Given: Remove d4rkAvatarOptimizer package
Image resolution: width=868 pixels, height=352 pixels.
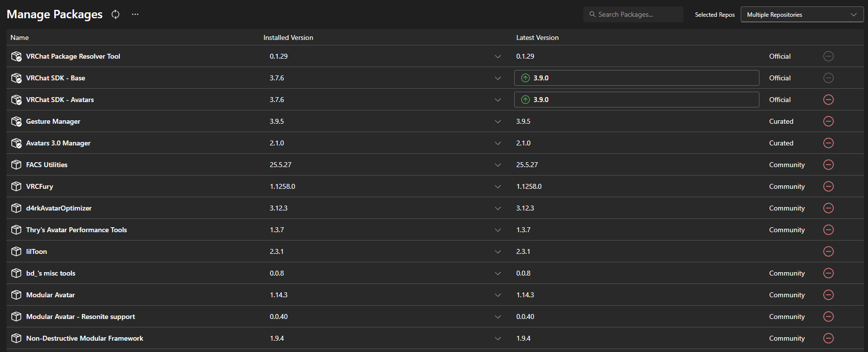Looking at the screenshot, I should point(829,208).
